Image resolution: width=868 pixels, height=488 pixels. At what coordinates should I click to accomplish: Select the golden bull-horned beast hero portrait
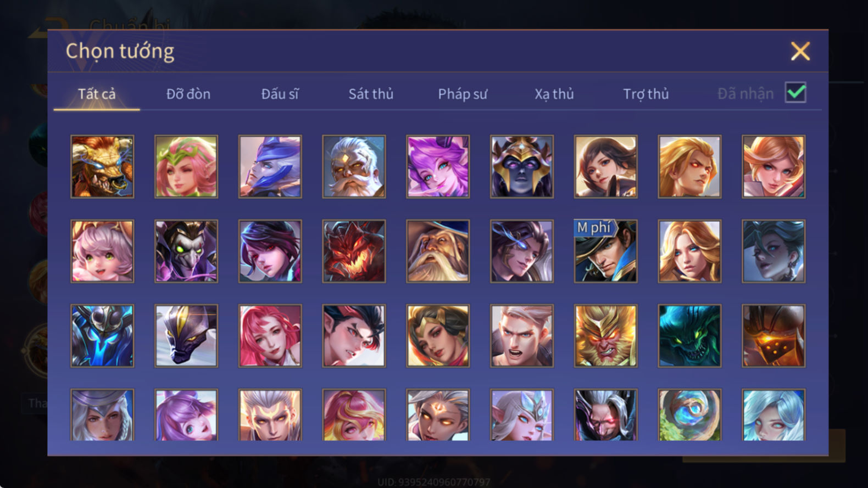(102, 167)
